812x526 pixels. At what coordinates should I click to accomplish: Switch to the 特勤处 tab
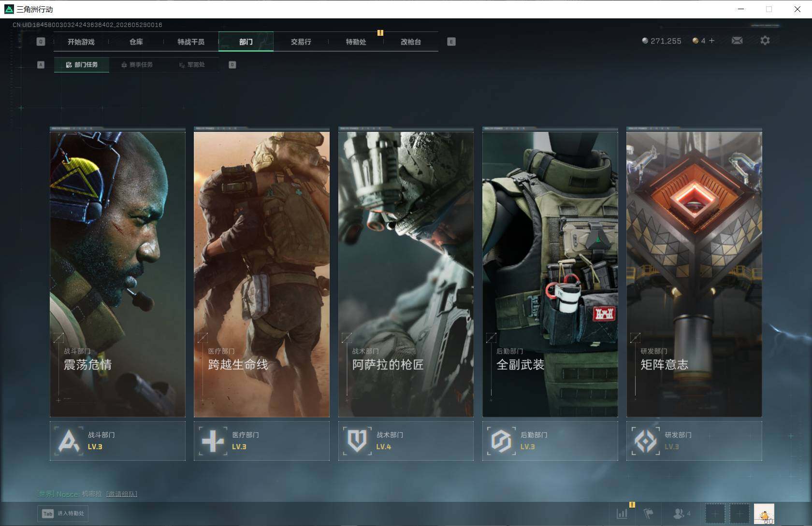356,42
